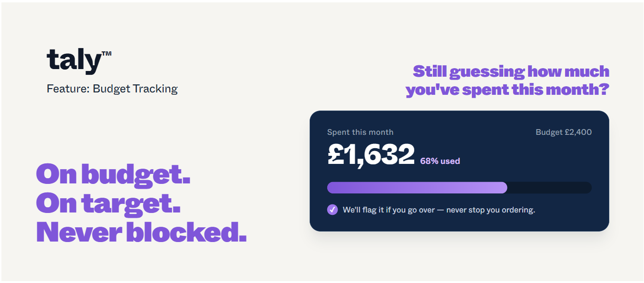Click the taly logo wordmark
Screen dimensions: 644x283
tap(74, 61)
